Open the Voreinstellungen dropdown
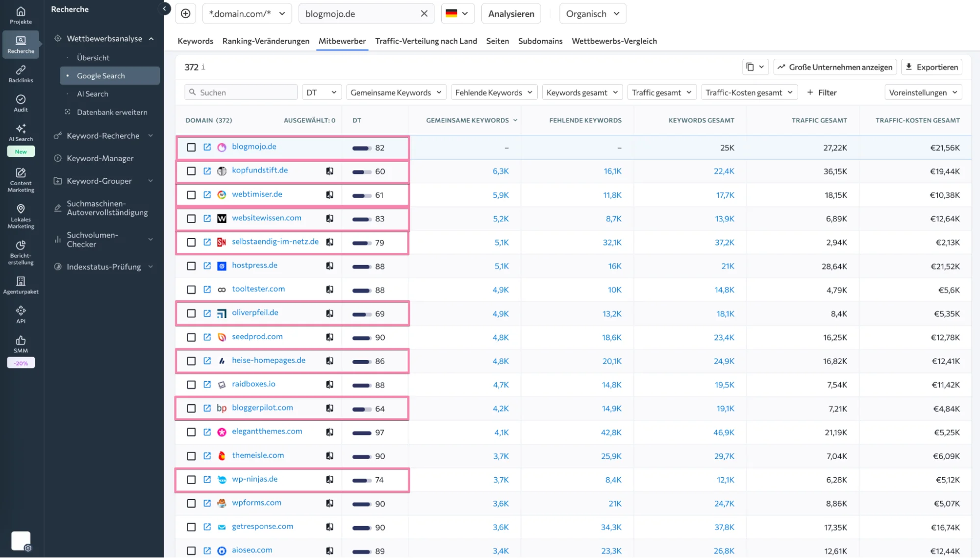This screenshot has width=980, height=558. click(923, 93)
